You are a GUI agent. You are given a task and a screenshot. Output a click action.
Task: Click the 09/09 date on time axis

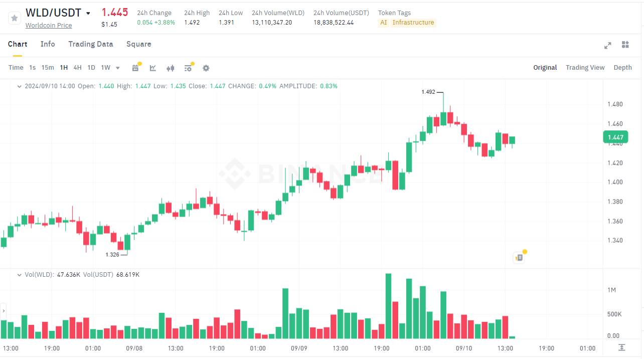(x=299, y=348)
